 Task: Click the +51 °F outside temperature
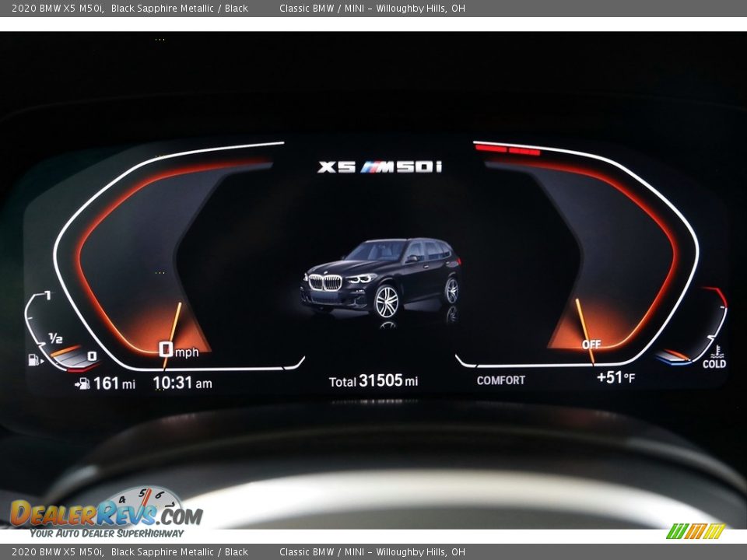coord(615,378)
